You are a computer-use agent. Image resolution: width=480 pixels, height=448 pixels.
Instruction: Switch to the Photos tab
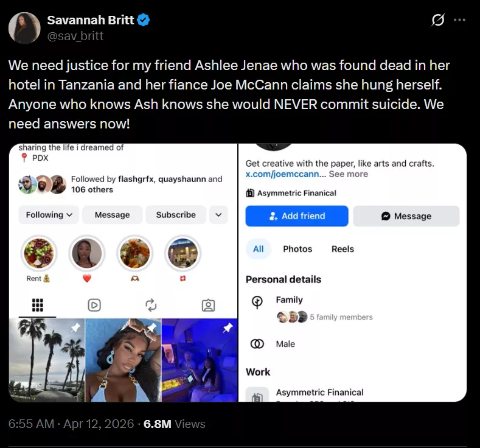coord(297,249)
